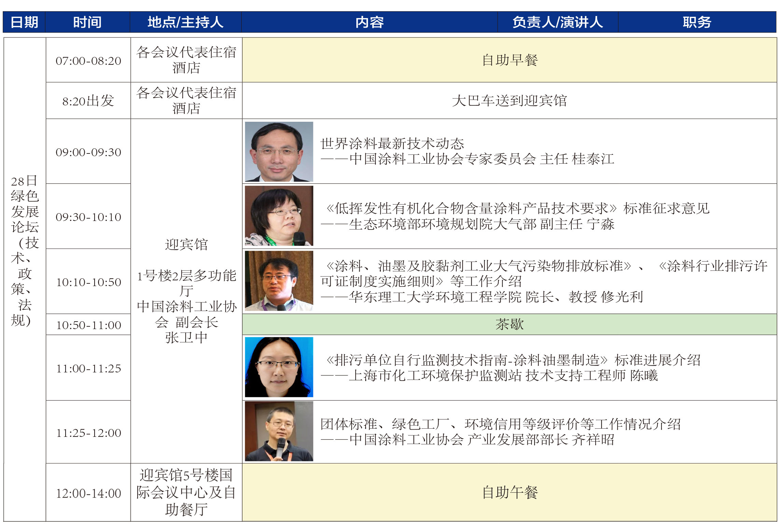The width and height of the screenshot is (781, 532).
Task: Click the 低挥发性有机化合物 standard talk title
Action: point(517,208)
